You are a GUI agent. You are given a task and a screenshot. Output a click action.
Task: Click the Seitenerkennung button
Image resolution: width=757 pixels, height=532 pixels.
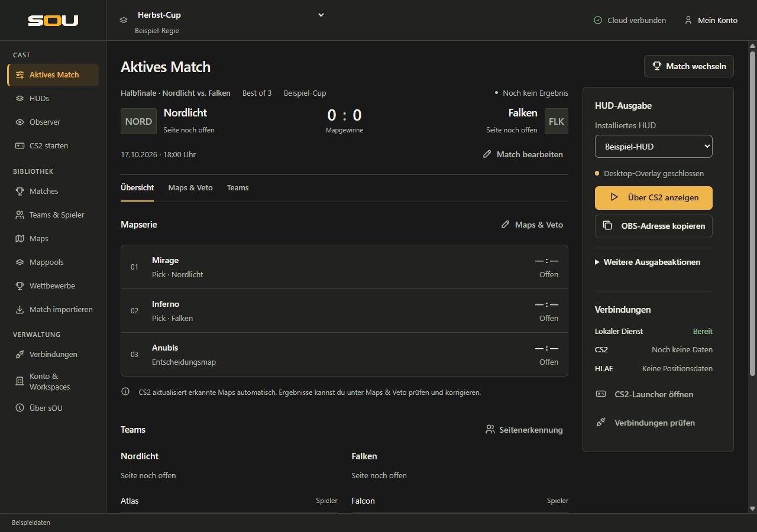coord(524,430)
